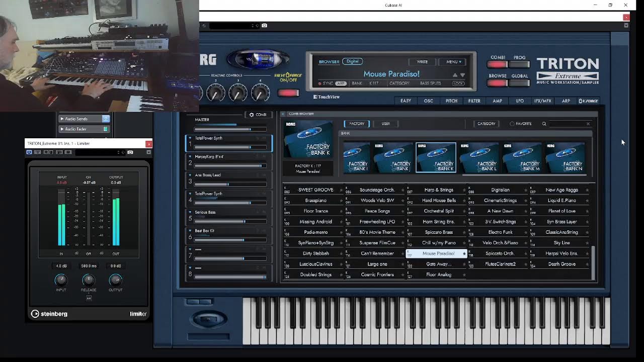The height and width of the screenshot is (362, 644).
Task: Click the WRITE button in display
Action: tap(422, 62)
